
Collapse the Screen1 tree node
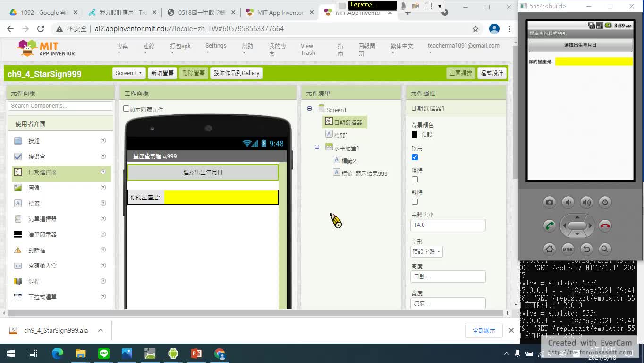[309, 109]
